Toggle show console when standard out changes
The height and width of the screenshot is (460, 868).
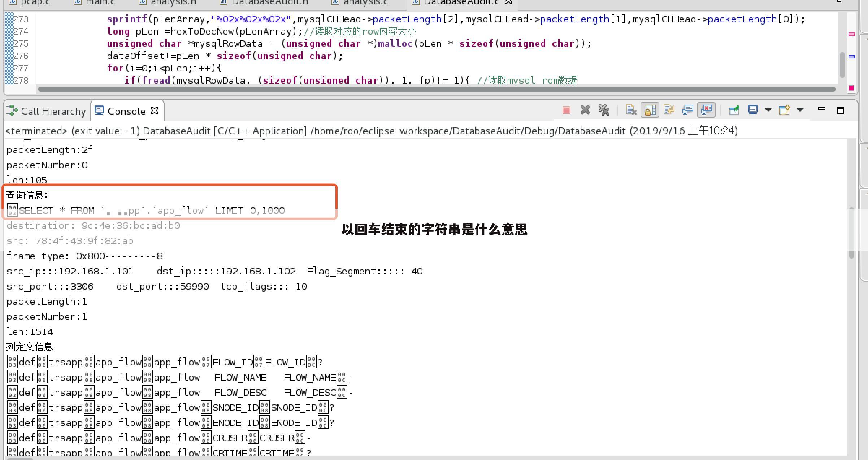[688, 110]
